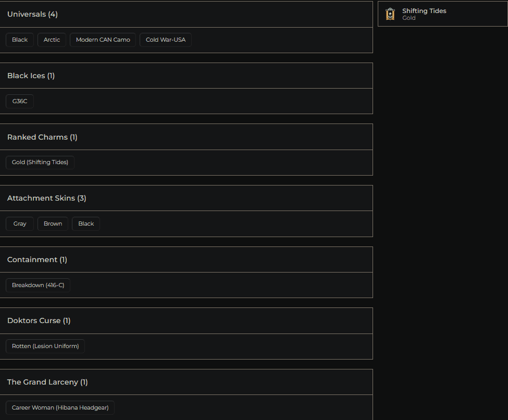508x420 pixels.
Task: Click the Shifting Tides gold charm icon
Action: (x=390, y=14)
